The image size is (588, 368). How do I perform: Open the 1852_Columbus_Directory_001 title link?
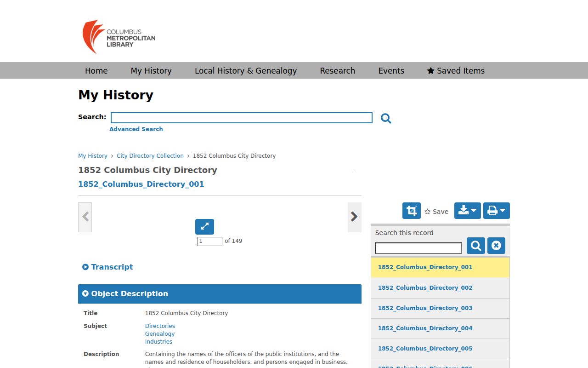[141, 184]
